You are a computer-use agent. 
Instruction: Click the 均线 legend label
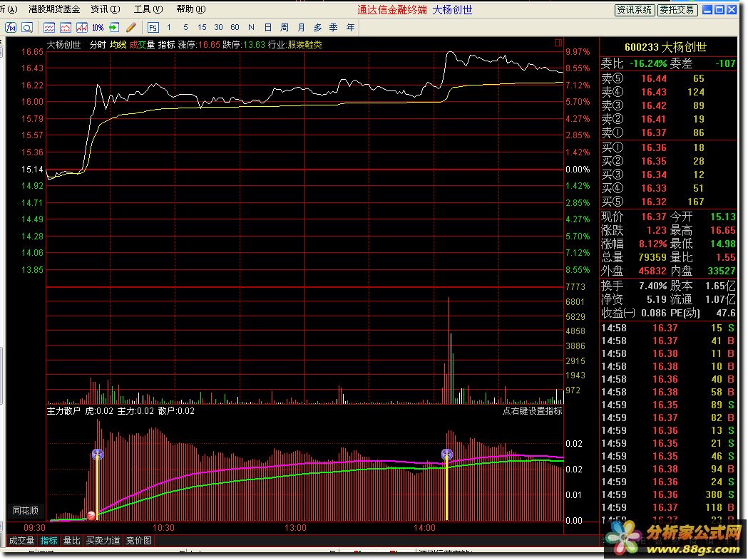(118, 45)
